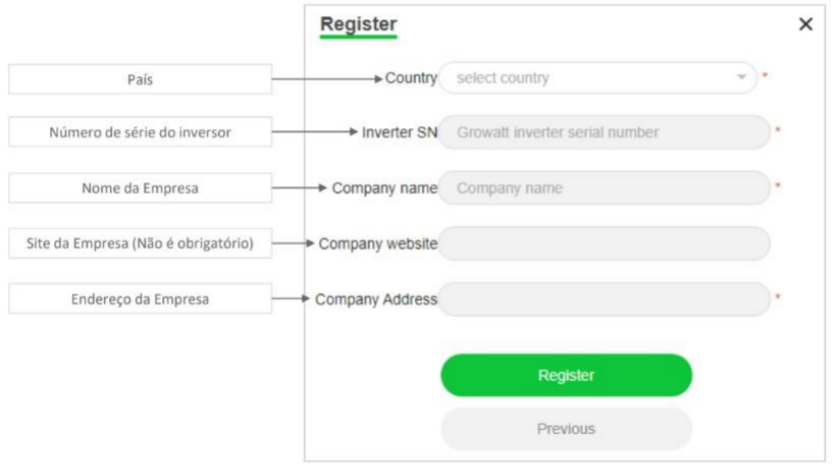
Task: Click the 'Site da Empresa' annotation box
Action: click(x=140, y=243)
